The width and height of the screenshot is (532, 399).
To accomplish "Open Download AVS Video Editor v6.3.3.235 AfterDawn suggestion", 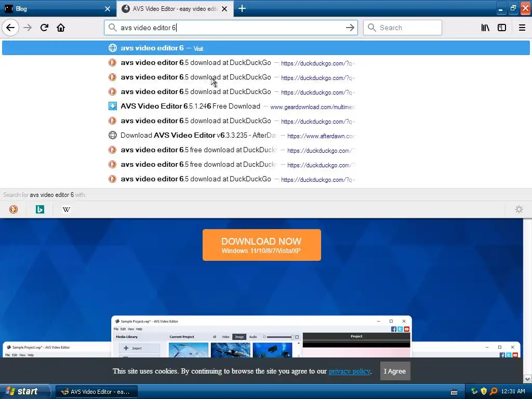I will 265,136.
